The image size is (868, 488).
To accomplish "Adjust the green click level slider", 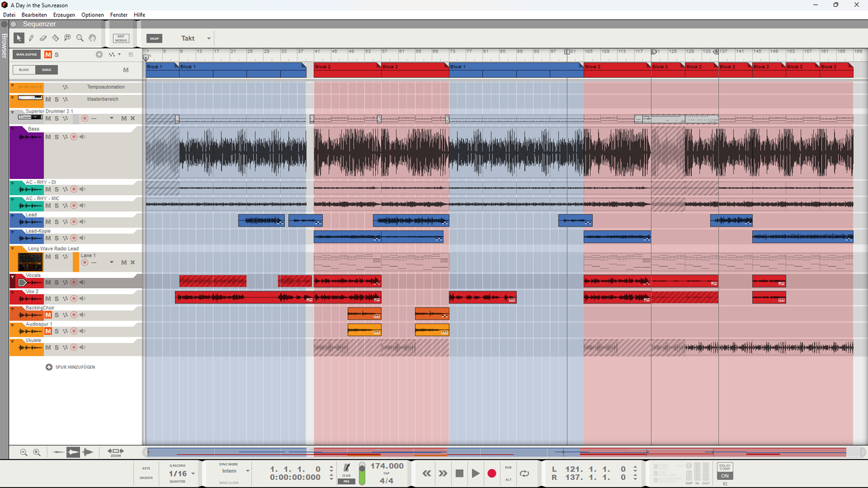I will pyautogui.click(x=362, y=473).
